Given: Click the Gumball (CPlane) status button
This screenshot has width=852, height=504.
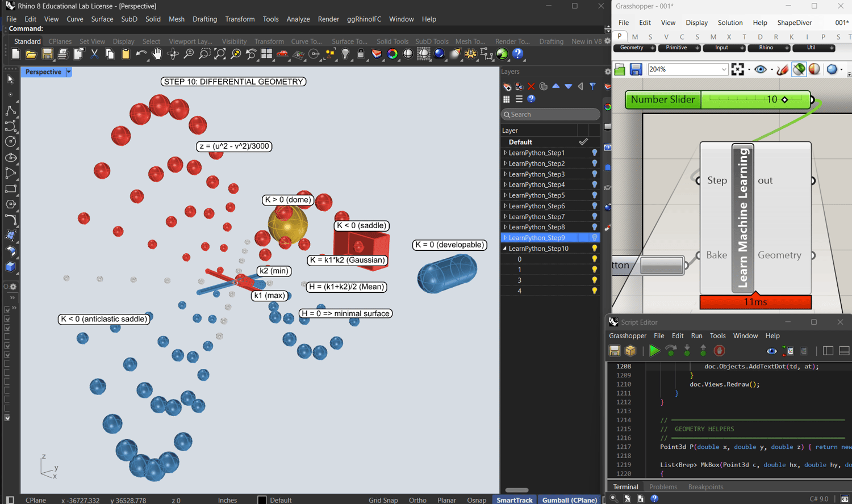Looking at the screenshot, I should coord(570,500).
